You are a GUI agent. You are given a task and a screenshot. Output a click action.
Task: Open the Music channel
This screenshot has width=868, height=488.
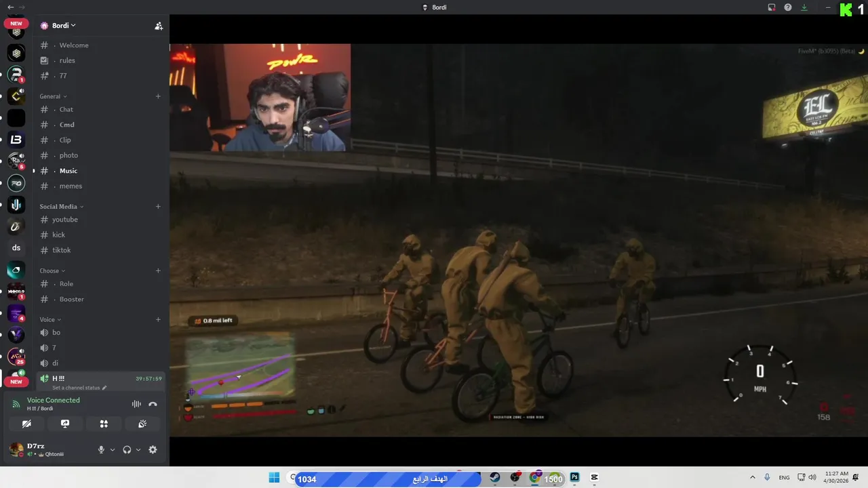(x=101, y=171)
